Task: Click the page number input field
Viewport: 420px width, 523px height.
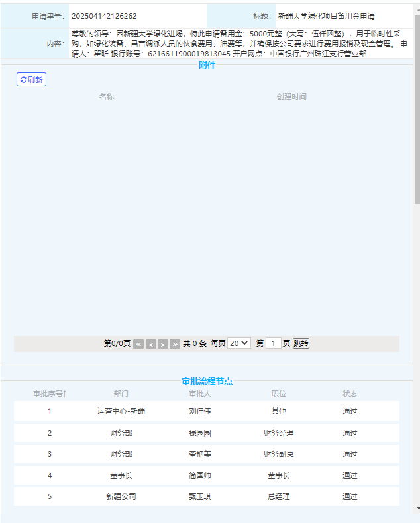Action: coord(274,343)
